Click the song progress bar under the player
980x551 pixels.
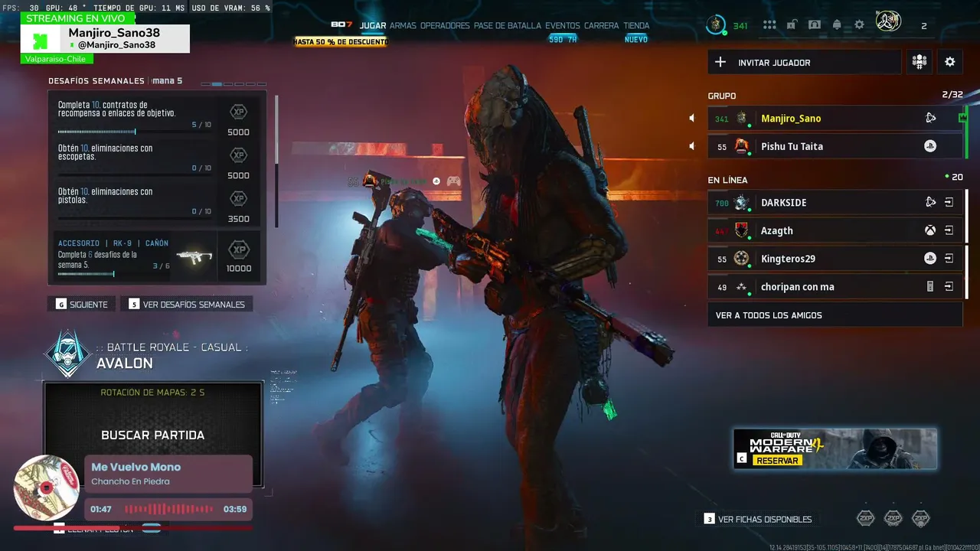click(133, 528)
